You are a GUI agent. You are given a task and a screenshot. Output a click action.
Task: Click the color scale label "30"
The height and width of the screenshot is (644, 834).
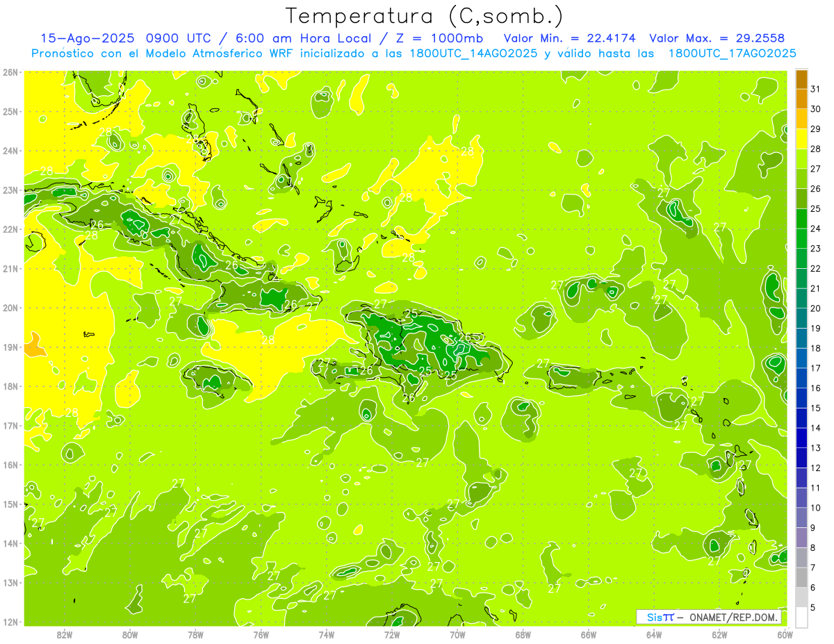coord(815,109)
